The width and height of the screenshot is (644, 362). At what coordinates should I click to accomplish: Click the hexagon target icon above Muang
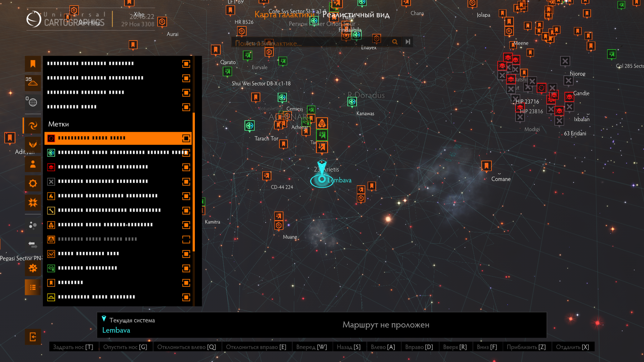point(279,226)
